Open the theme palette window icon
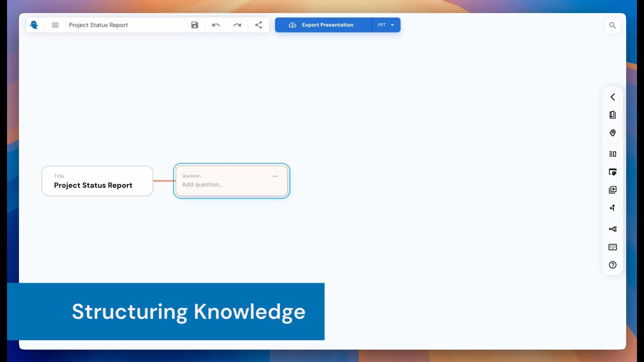 pos(612,172)
